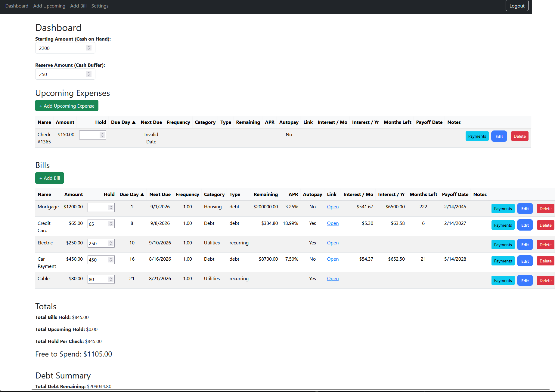This screenshot has height=392, width=555.
Task: Click the Cable Hold spinner arrows
Action: coord(111,279)
